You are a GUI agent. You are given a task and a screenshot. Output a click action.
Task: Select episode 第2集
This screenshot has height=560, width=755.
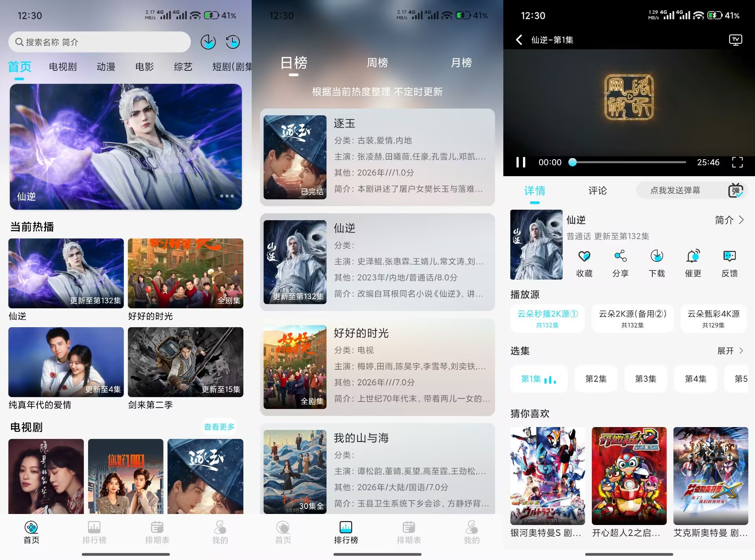tap(596, 379)
